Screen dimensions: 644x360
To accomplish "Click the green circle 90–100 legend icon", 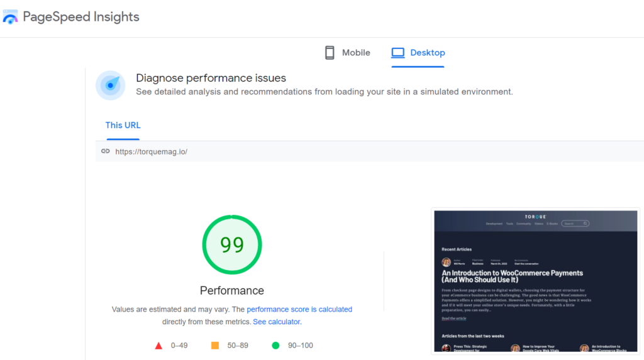I will [x=275, y=346].
